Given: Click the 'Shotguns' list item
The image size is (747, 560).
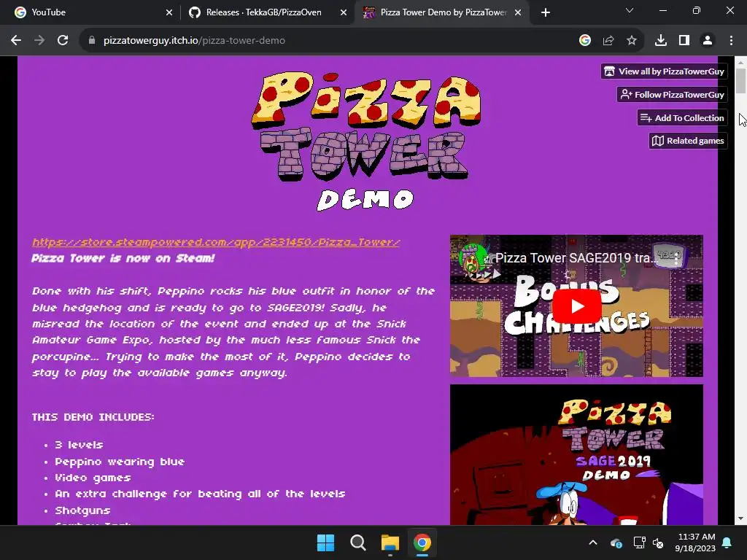Looking at the screenshot, I should point(82,510).
